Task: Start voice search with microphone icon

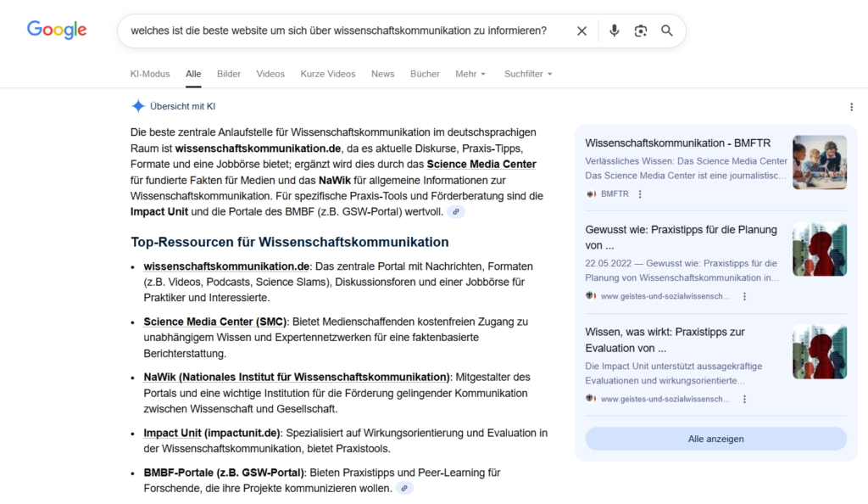Action: pyautogui.click(x=615, y=31)
